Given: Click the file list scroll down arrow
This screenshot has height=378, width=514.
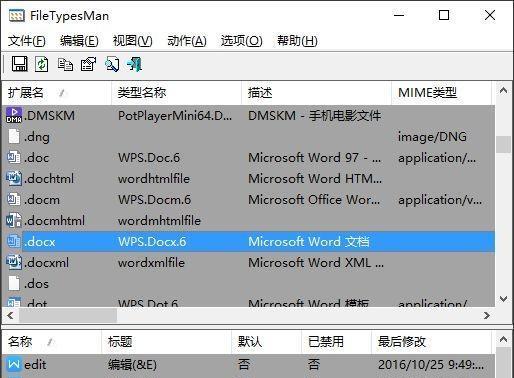Looking at the screenshot, I should [504, 299].
